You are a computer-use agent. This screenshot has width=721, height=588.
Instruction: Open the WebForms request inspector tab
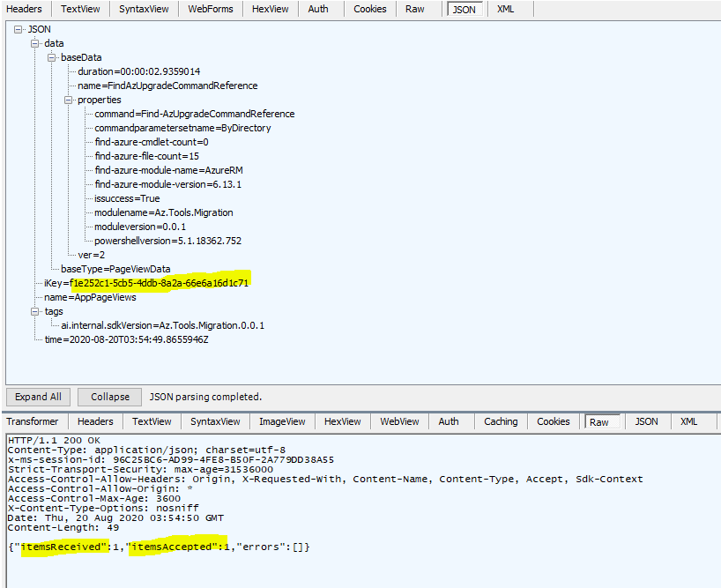point(209,9)
